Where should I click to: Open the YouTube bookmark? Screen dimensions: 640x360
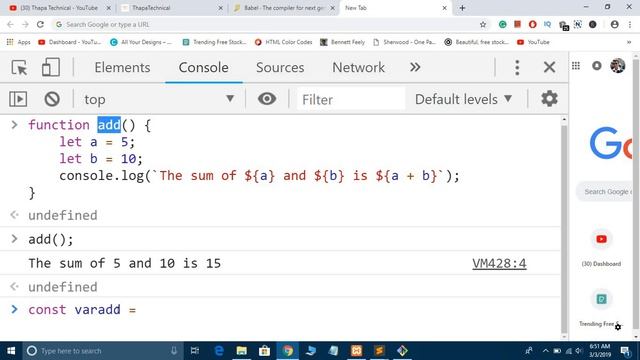(x=533, y=42)
